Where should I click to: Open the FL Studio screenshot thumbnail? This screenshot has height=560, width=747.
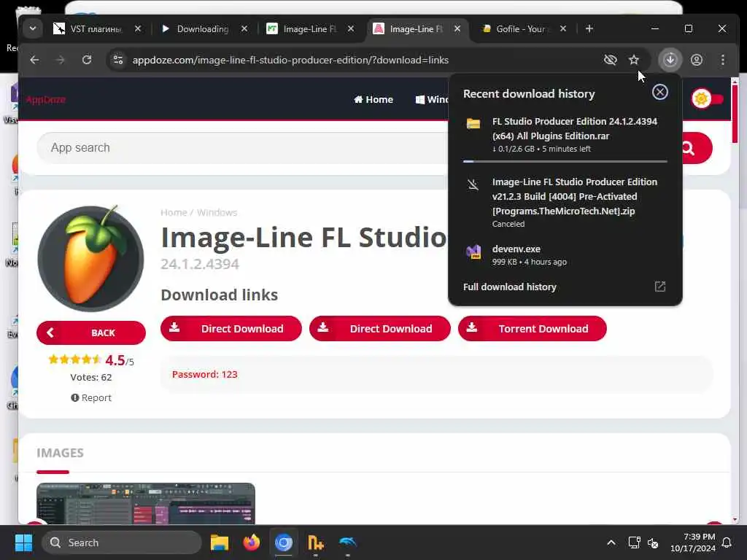tap(146, 504)
